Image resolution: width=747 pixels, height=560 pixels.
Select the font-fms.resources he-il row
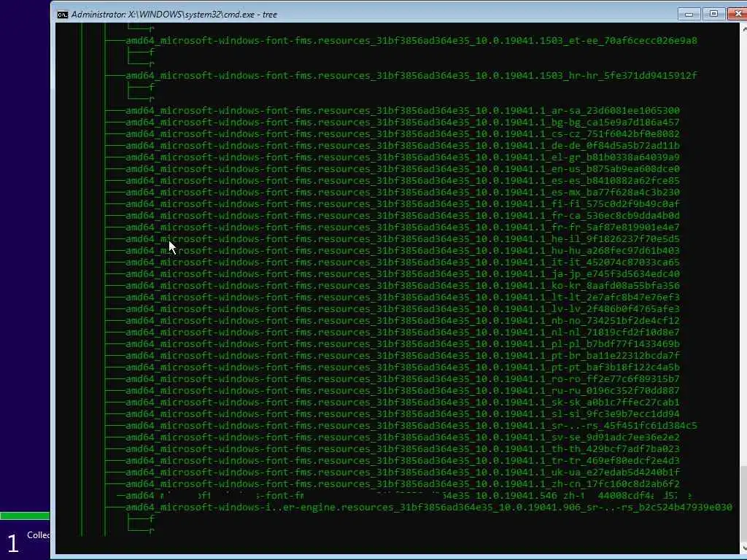tap(403, 238)
